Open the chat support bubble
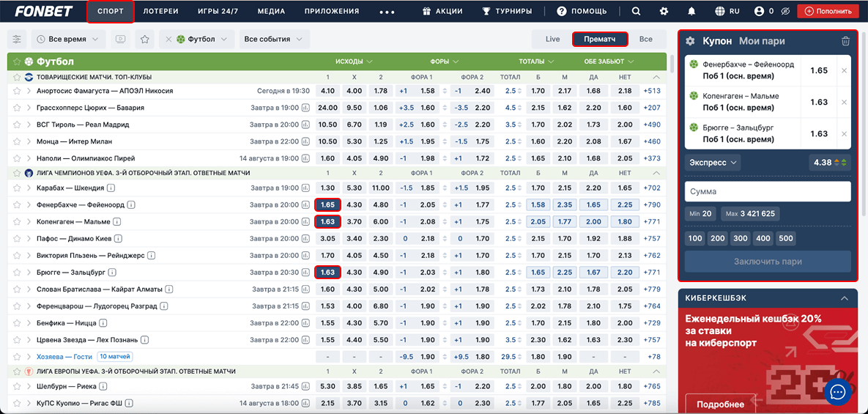The width and height of the screenshot is (868, 414). 838,392
